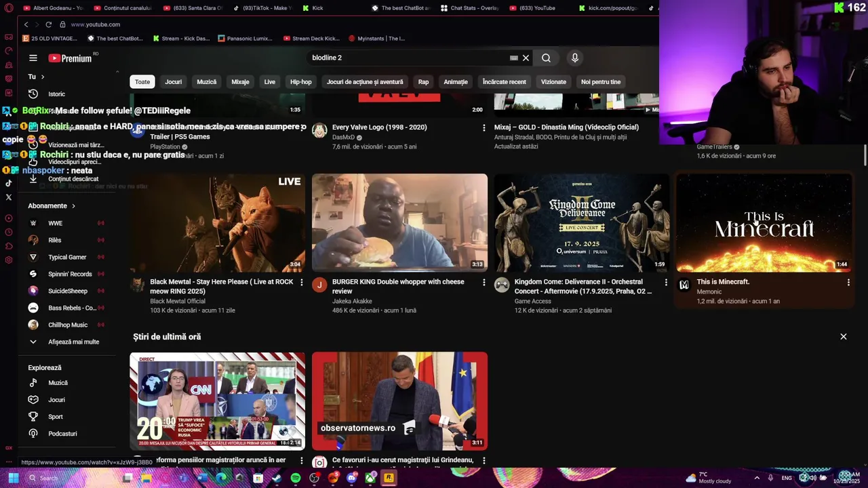Open Extensions cube icon in Opera sidebar
Screen dimensions: 868x488
point(8,246)
